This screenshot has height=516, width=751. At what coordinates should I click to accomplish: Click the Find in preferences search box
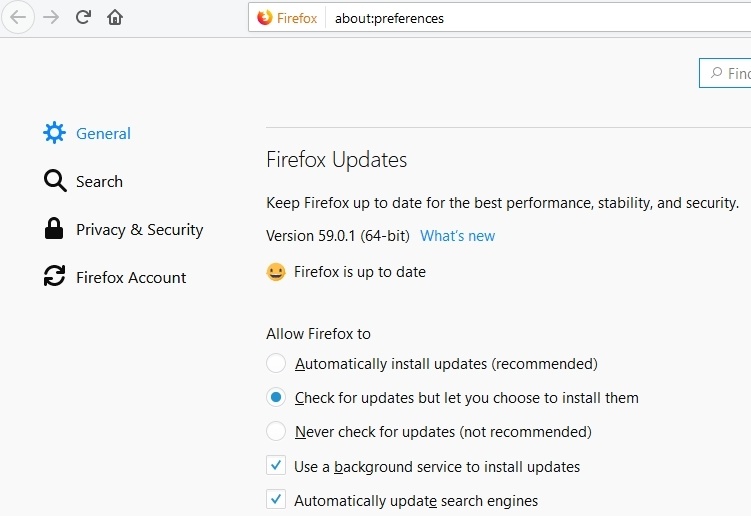(x=730, y=73)
